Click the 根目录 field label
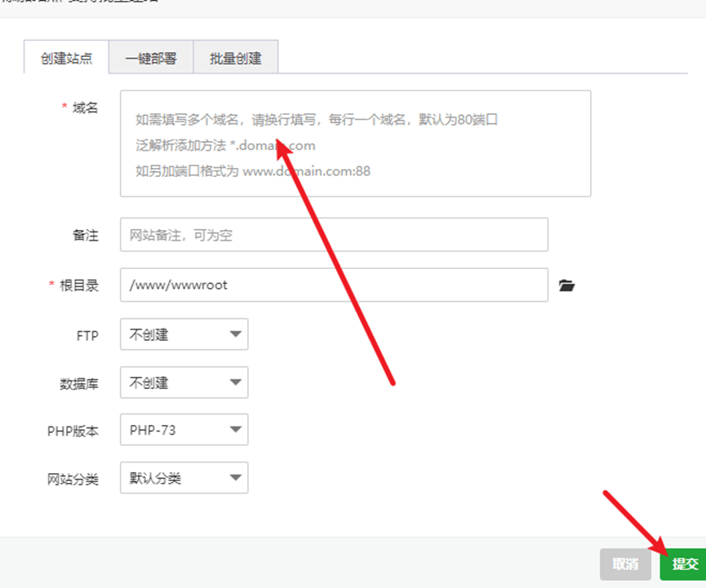 pos(78,285)
